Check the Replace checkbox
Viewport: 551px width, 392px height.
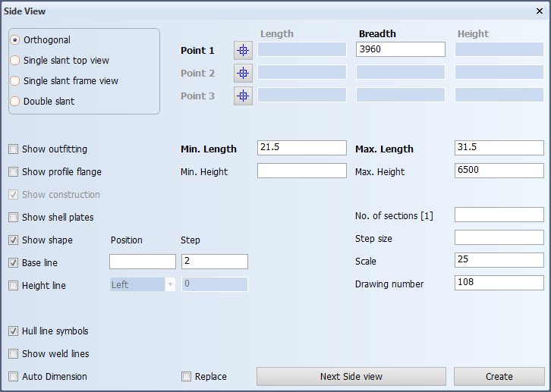pos(186,377)
